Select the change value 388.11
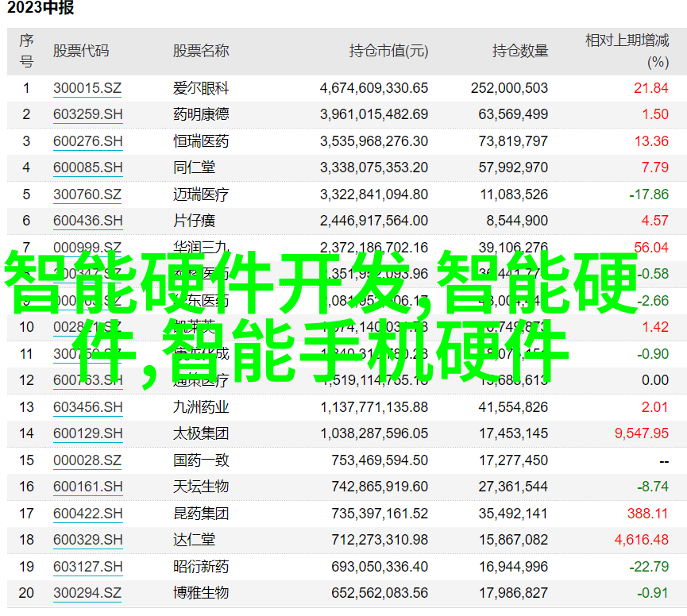 [x=648, y=514]
